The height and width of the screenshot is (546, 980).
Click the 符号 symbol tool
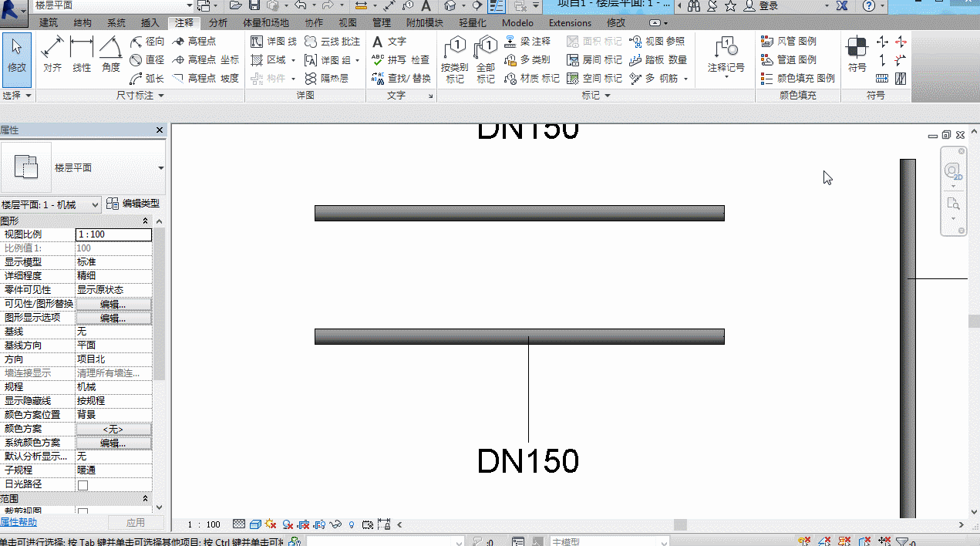click(857, 54)
